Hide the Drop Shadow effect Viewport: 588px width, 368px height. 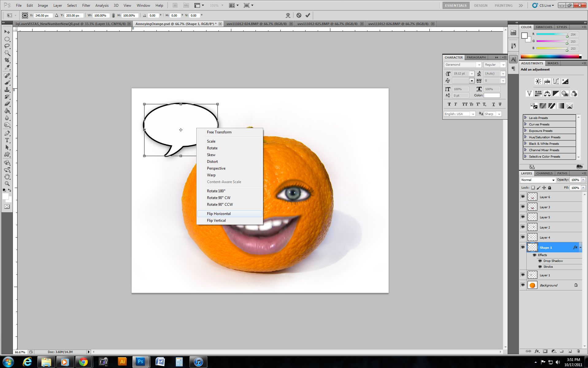point(540,261)
